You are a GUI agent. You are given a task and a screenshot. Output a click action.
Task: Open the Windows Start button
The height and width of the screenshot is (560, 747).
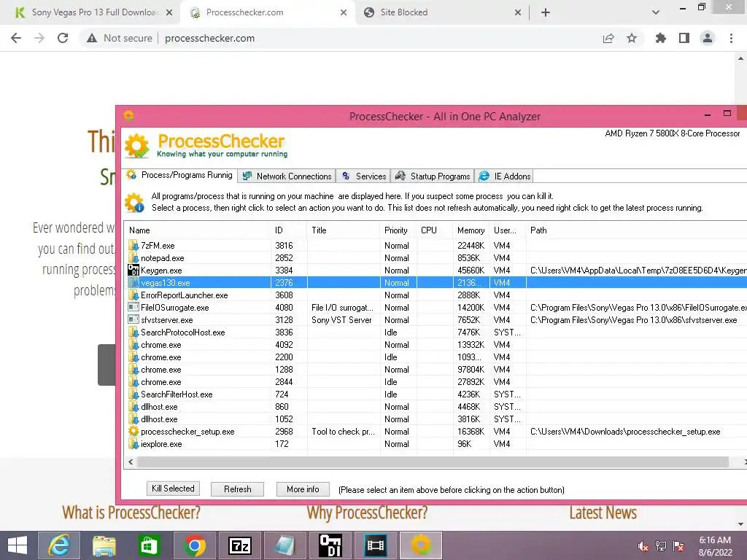point(18,545)
